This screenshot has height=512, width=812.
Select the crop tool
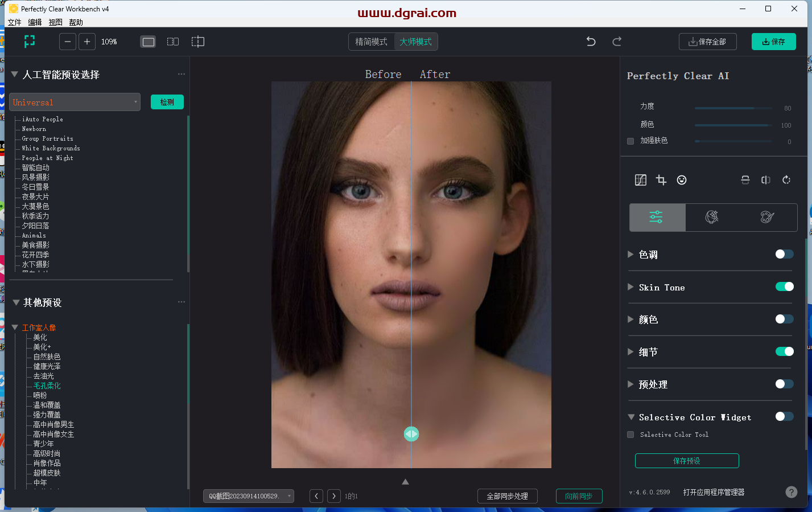click(x=661, y=180)
